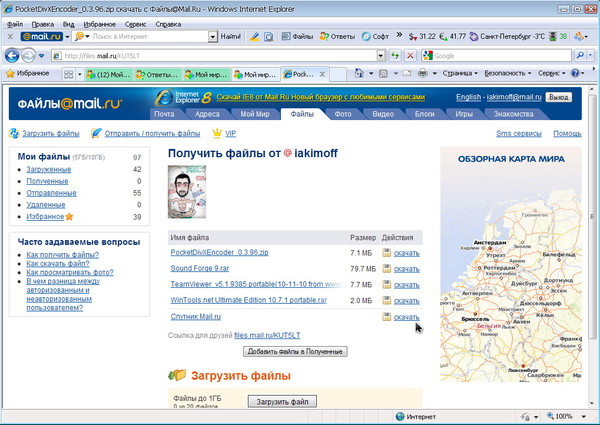Viewport: 600px width, 425px height.
Task: Click the traffic light icon in toolbar
Action: (x=553, y=37)
